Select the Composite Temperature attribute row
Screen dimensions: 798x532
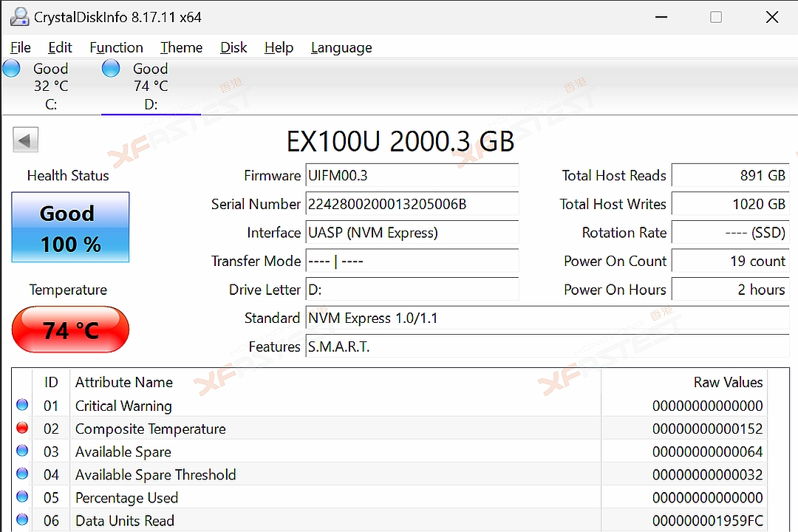pos(390,429)
